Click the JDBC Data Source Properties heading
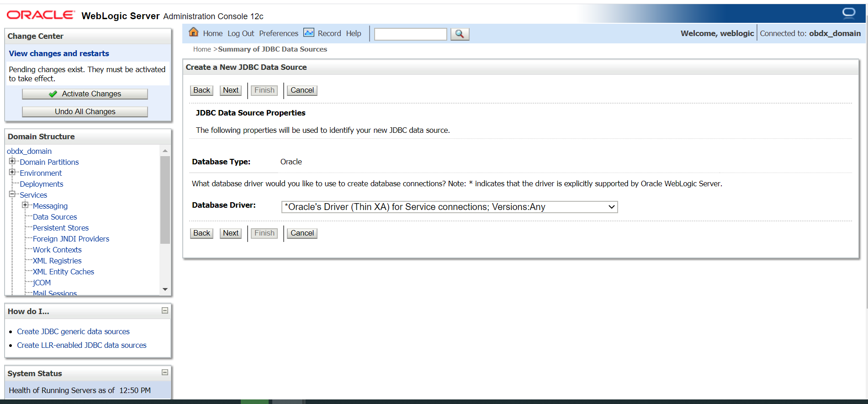868x404 pixels. pyautogui.click(x=250, y=113)
